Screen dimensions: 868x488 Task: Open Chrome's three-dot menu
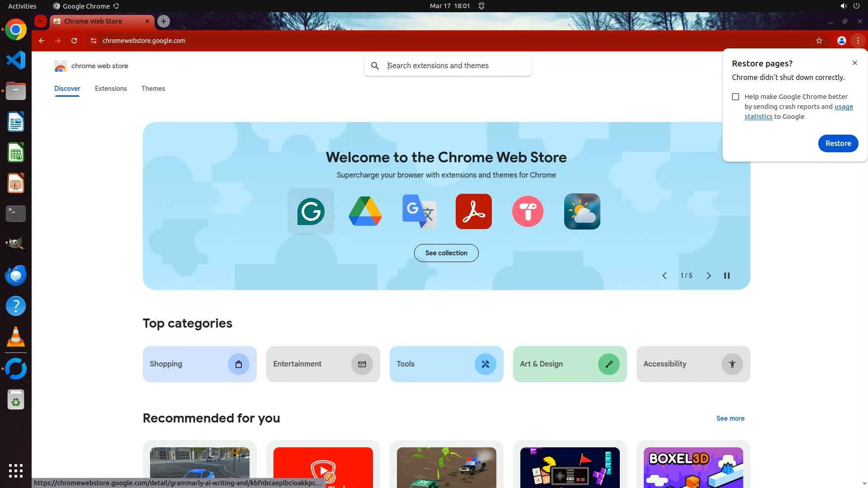858,41
